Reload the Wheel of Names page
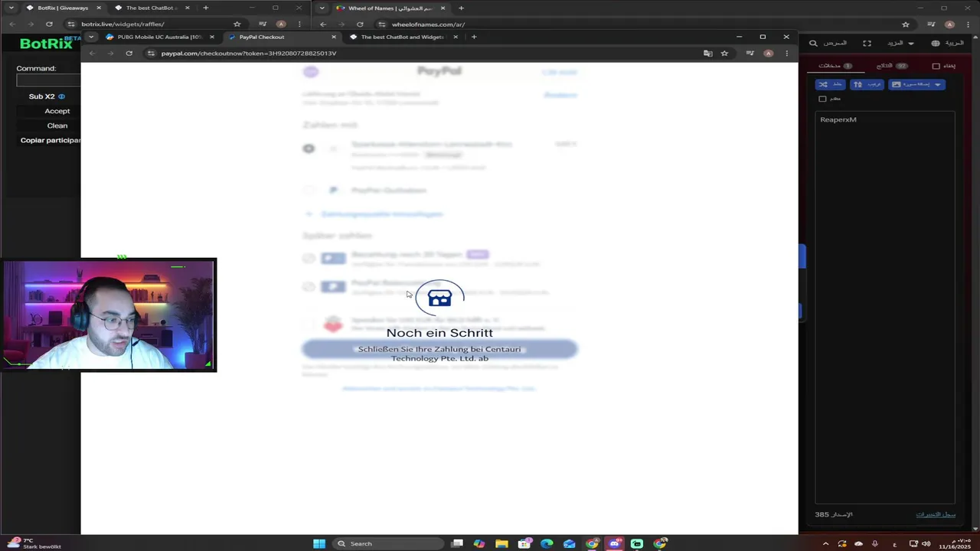Screen dimensions: 980x551 tap(360, 24)
